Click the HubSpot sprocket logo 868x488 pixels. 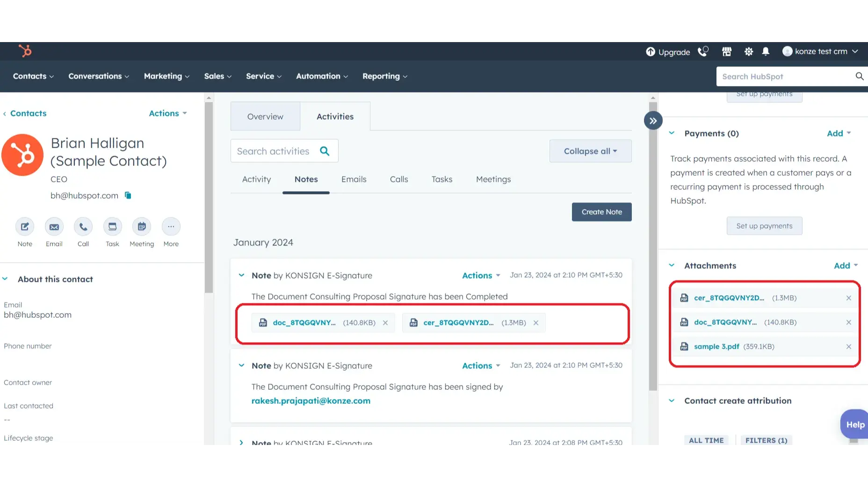point(25,50)
